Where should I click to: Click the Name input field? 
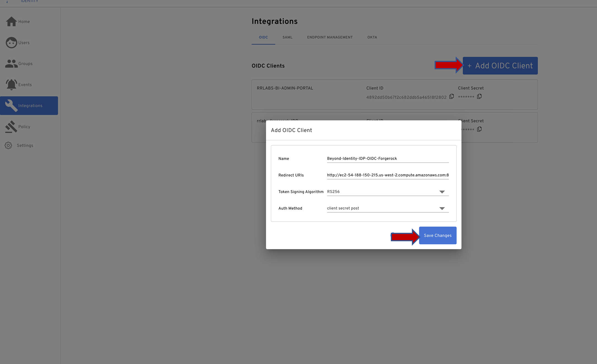(388, 158)
